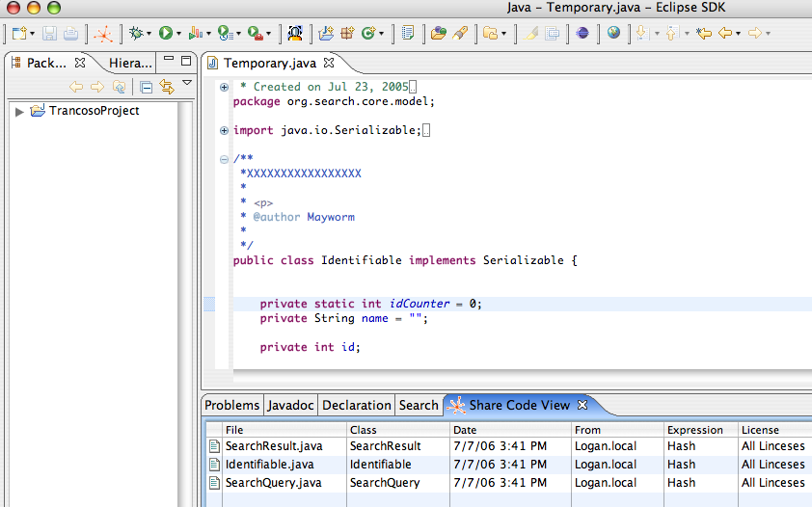Minimize the Package Explorer panel
The image size is (812, 507).
coord(169,59)
